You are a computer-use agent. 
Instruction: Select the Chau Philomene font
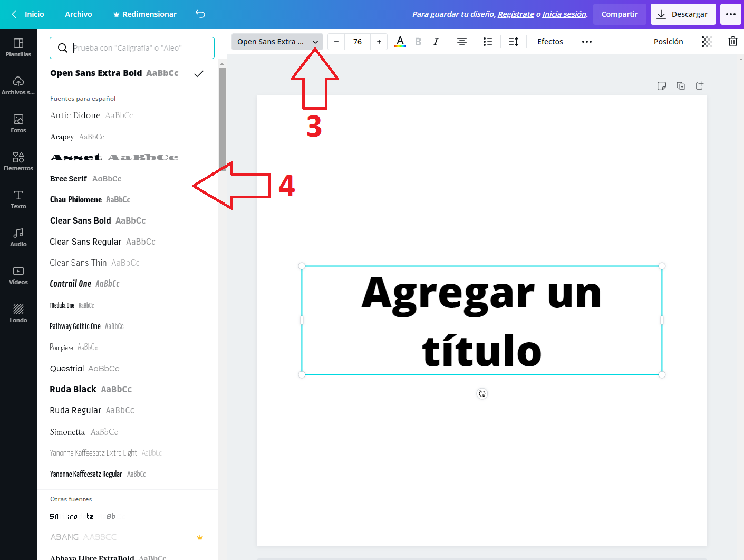(x=128, y=200)
